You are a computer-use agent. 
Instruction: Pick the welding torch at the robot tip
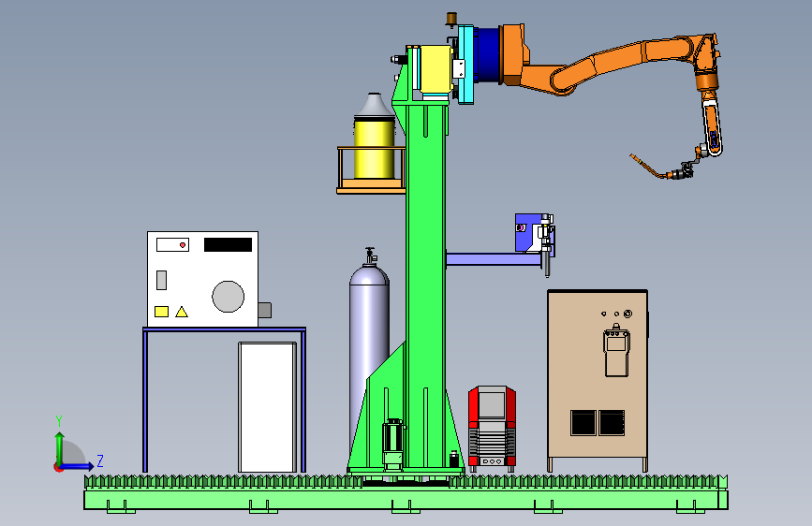[663, 167]
